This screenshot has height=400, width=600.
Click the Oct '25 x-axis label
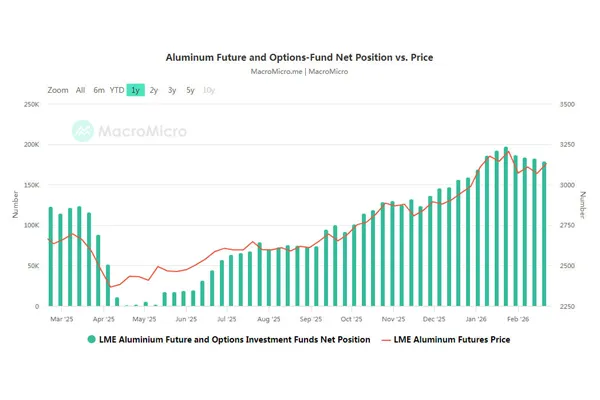351,318
